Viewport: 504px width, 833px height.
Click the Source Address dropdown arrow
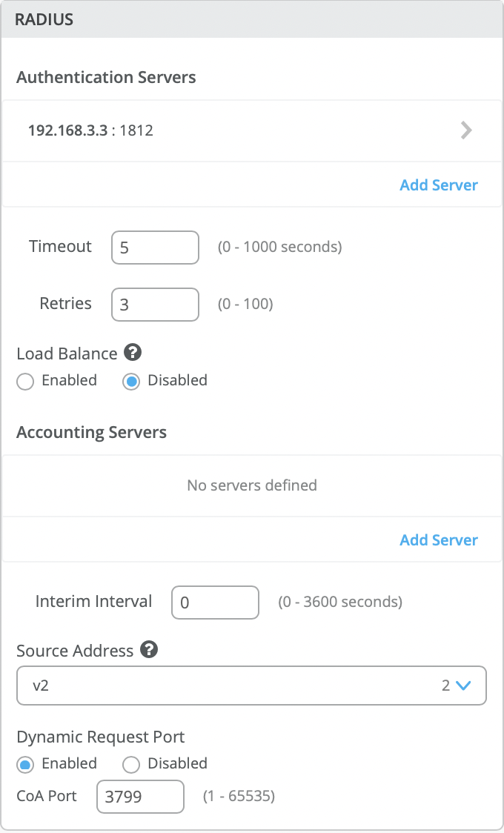pos(464,686)
